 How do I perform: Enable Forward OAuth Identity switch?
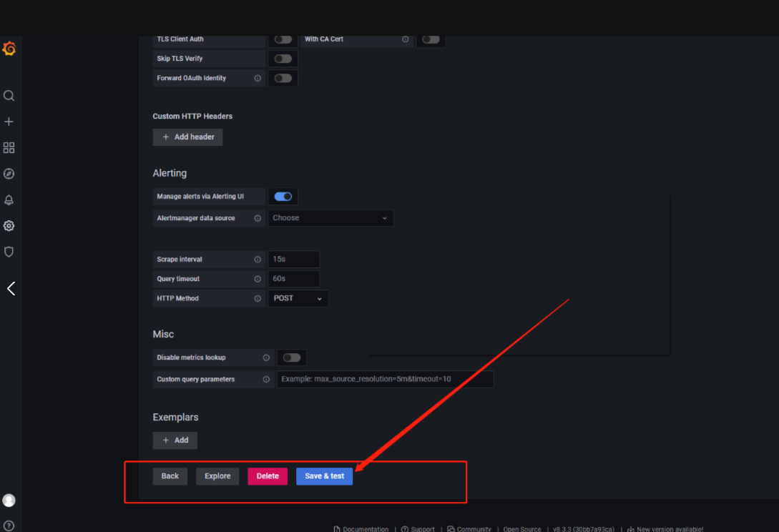(x=283, y=78)
